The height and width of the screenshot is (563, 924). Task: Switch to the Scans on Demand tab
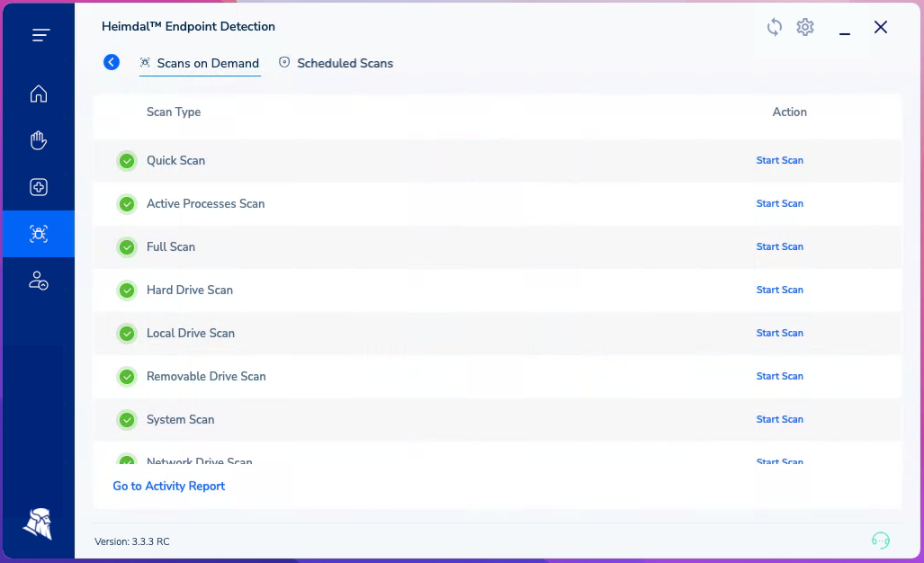tap(200, 63)
